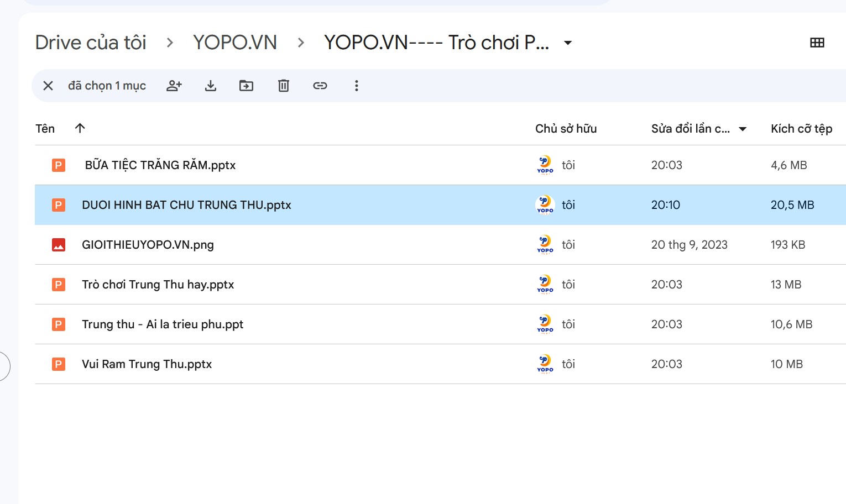
Task: Click the Kích cỡ tệp column header
Action: coord(802,129)
